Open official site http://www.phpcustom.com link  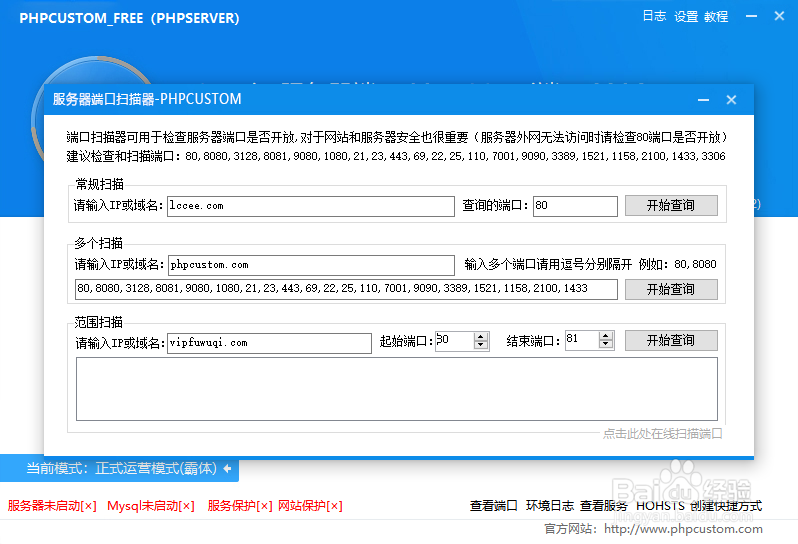point(683,529)
